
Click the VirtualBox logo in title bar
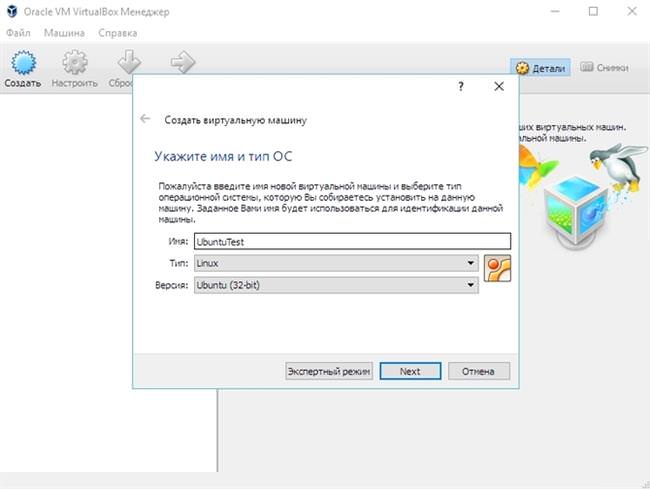[x=12, y=11]
